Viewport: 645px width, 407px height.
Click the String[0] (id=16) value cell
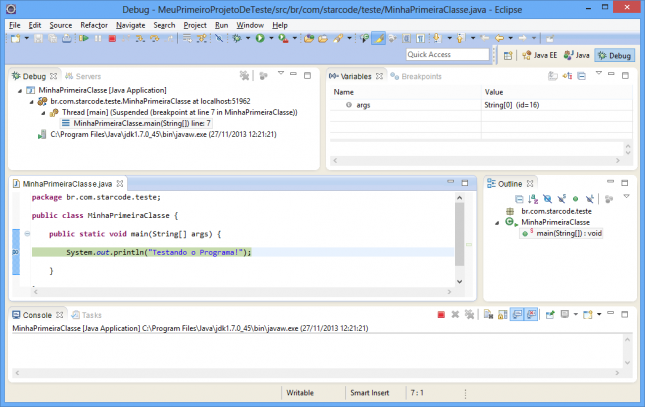pos(512,105)
